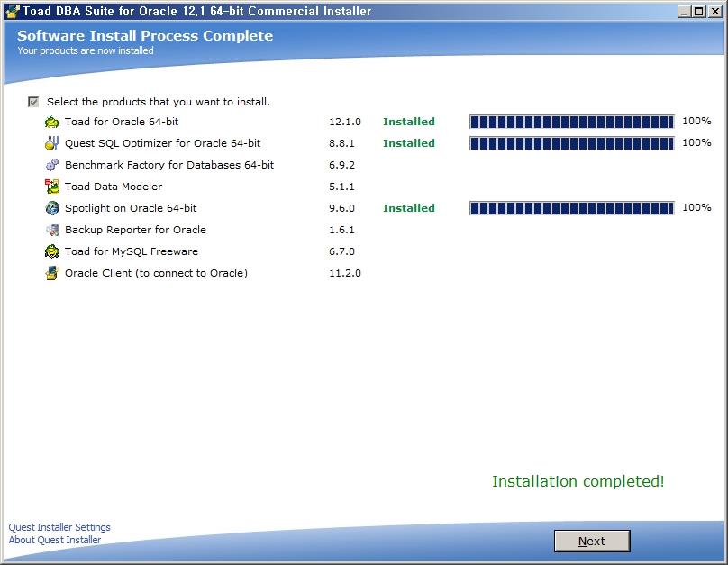Click the Quest SQL Optimizer icon

click(52, 143)
